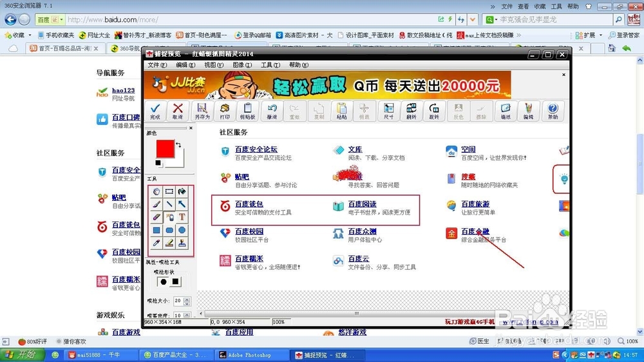Click the 粘贴 paste toolbar icon
644x362 pixels.
point(341,111)
